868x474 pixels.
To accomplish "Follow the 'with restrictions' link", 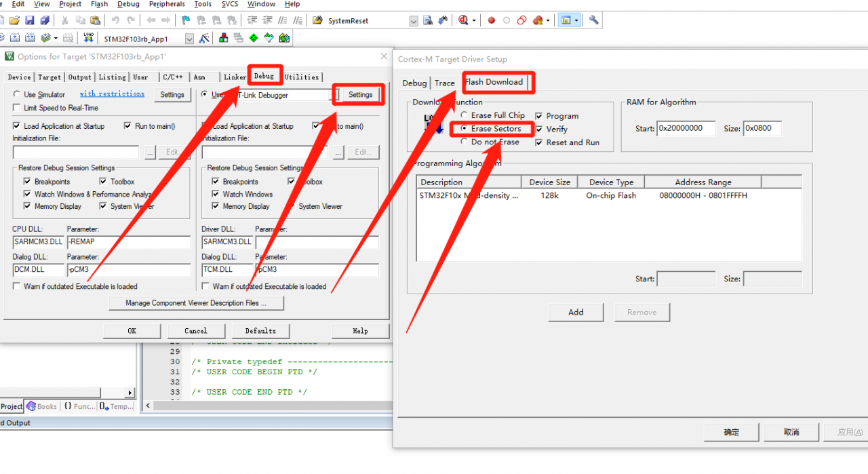I will (112, 94).
